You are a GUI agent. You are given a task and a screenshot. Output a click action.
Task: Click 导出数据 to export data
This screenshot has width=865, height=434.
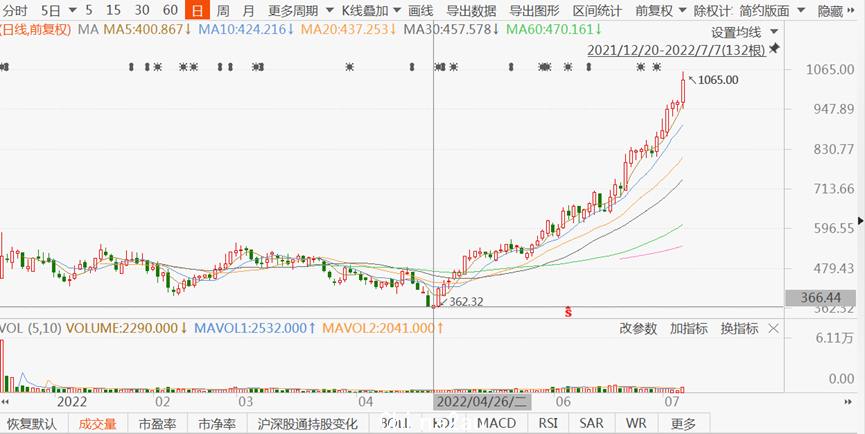coord(471,10)
